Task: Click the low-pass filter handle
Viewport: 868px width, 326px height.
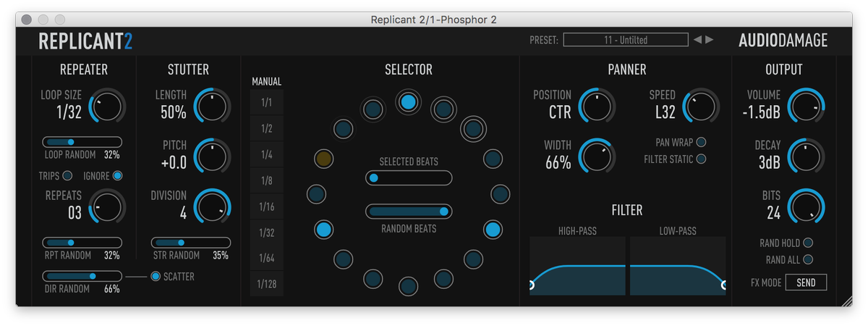Action: [724, 286]
